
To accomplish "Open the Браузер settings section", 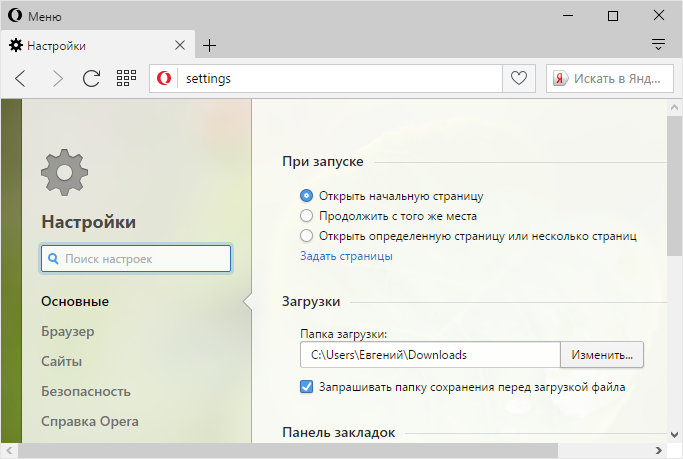I will click(67, 331).
